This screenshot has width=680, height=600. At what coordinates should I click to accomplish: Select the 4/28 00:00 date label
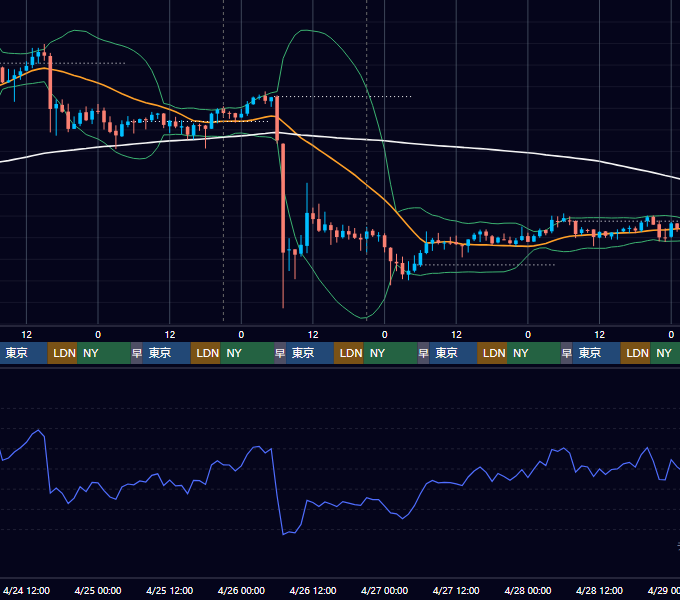(x=528, y=590)
